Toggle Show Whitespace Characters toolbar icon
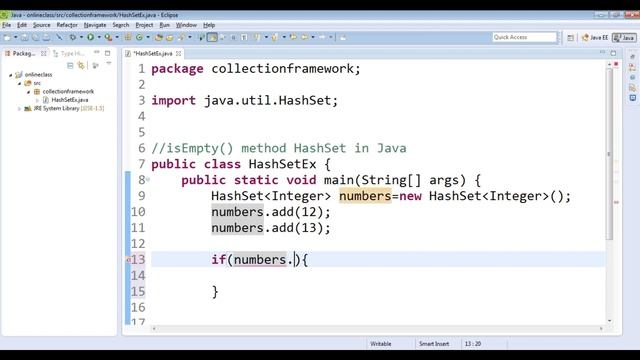 244,37
